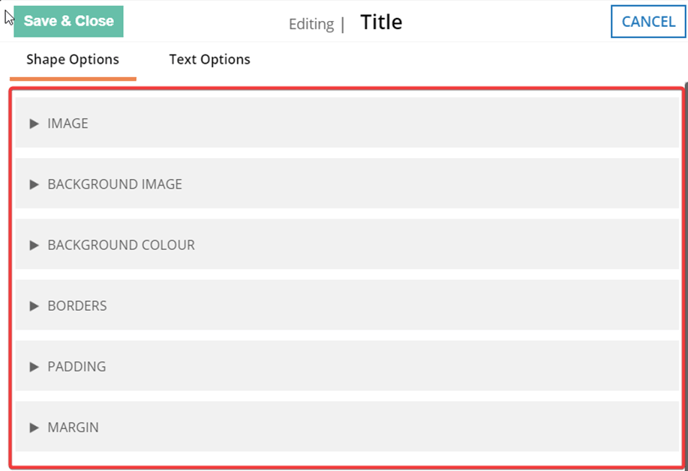Screen dimensions: 688x471
Task: Toggle the BACKGROUND COLOUR disclosure triangle
Action: (34, 245)
